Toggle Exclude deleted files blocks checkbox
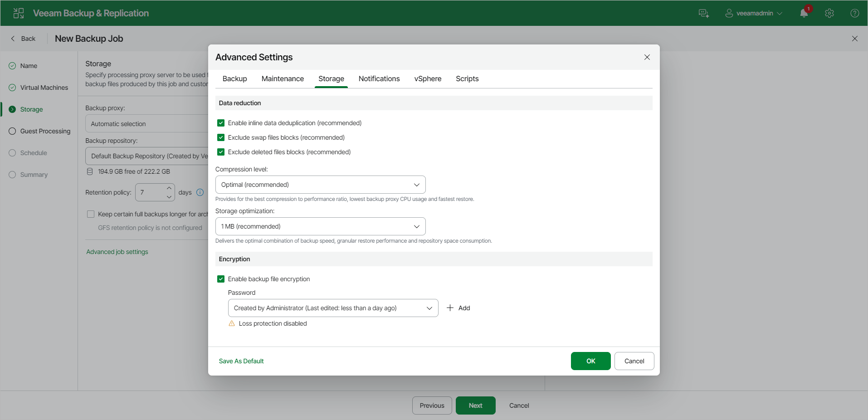The image size is (868, 420). [x=221, y=152]
